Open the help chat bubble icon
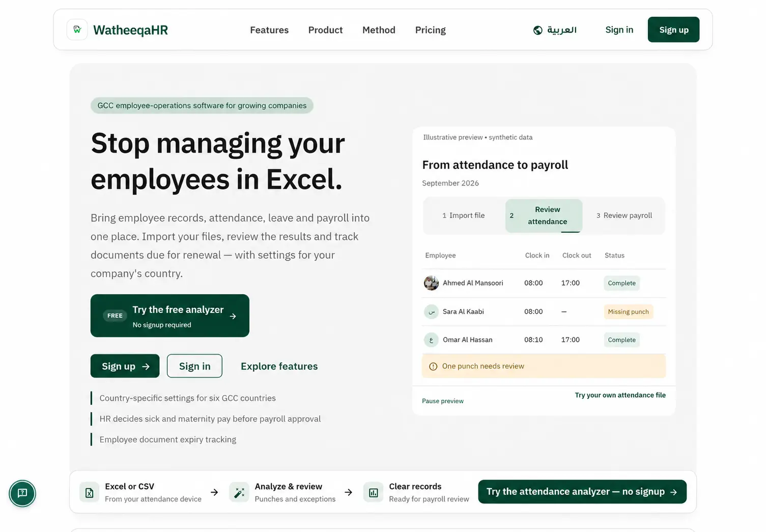The width and height of the screenshot is (766, 532). [22, 493]
